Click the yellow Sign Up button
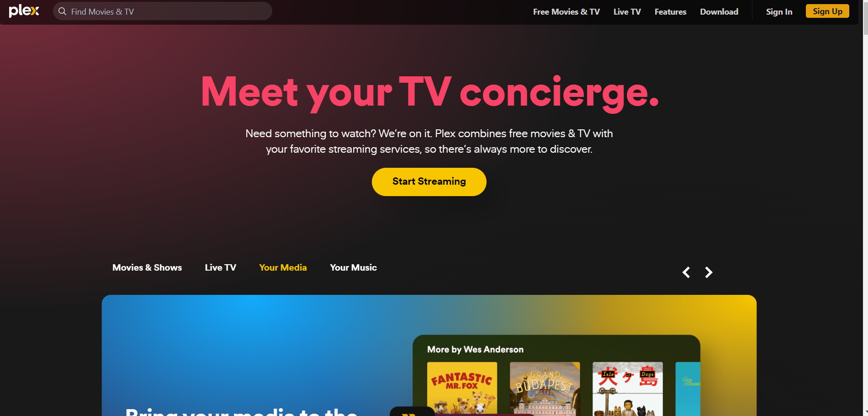868x416 pixels. 827,11
